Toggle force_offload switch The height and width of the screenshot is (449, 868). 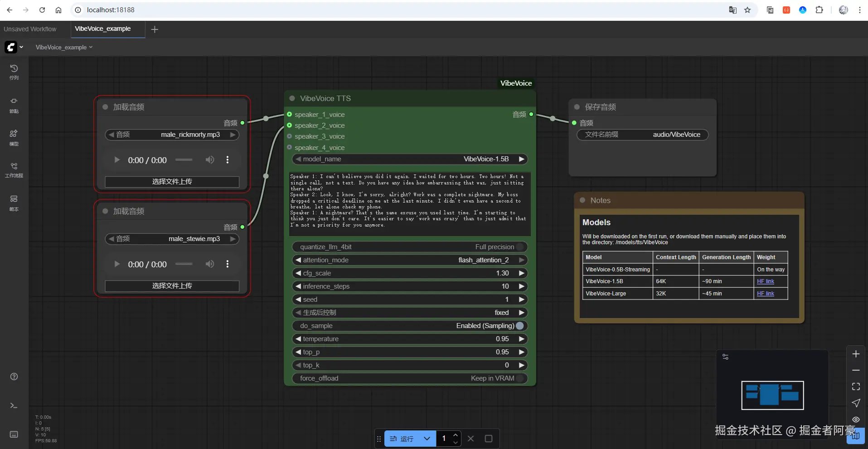(x=519, y=378)
